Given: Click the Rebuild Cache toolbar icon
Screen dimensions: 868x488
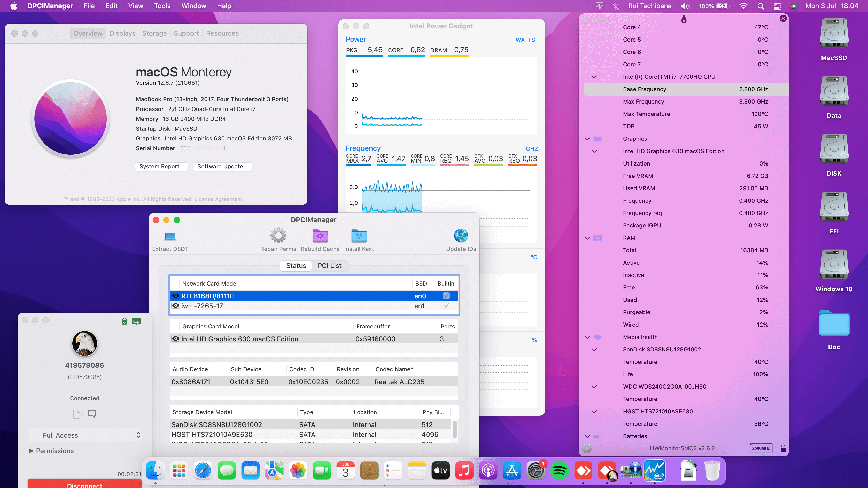Looking at the screenshot, I should click(320, 236).
